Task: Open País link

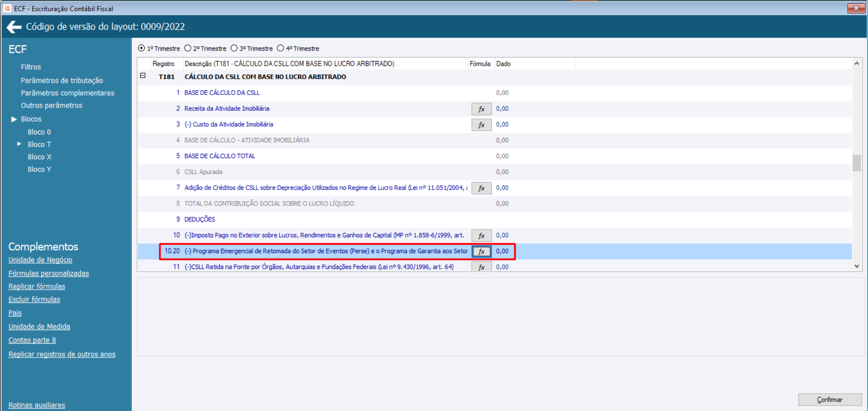Action: tap(15, 313)
